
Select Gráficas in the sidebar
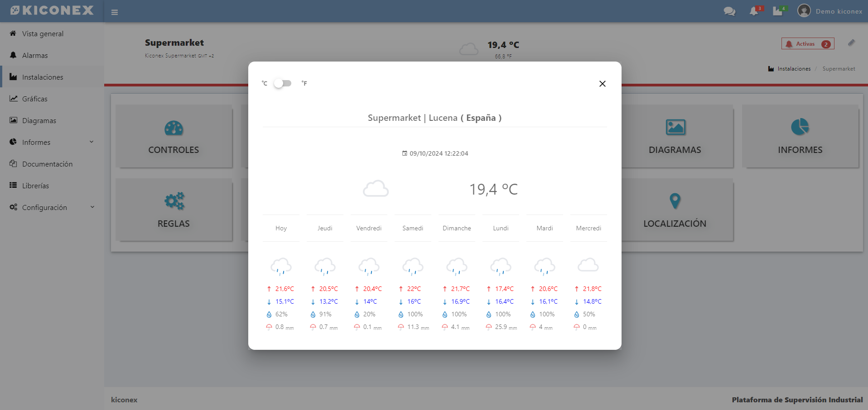tap(34, 99)
